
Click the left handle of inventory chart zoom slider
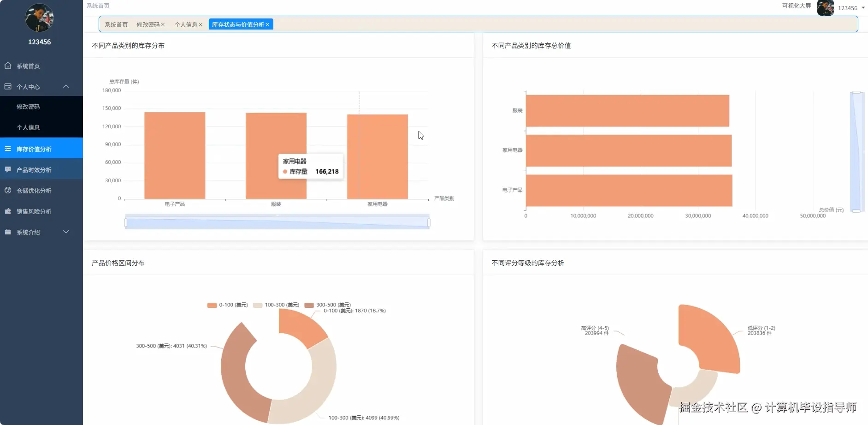click(125, 223)
